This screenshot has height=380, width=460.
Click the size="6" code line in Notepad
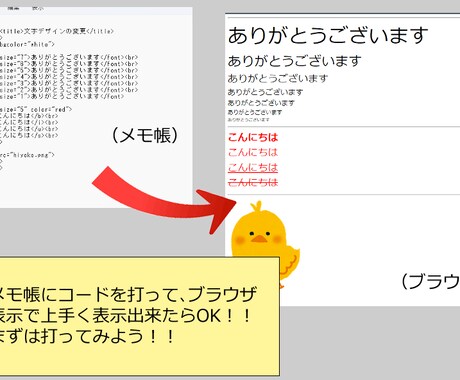click(69, 64)
